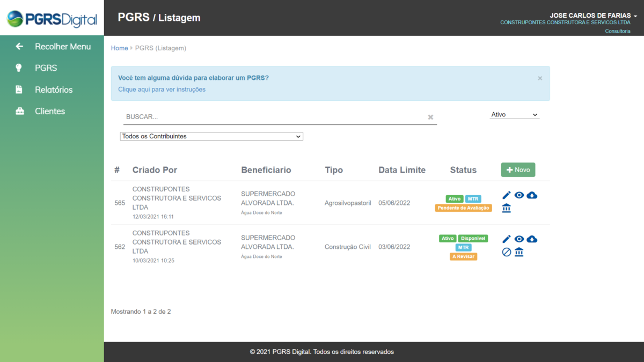Click the institution building icon for PGRS 565
Screen dimensions: 644x362
pos(507,208)
